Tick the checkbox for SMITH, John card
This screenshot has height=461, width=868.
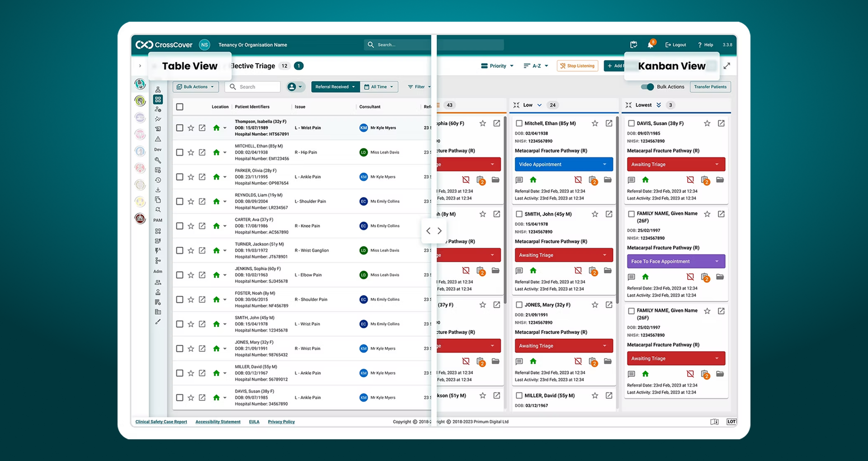point(519,214)
